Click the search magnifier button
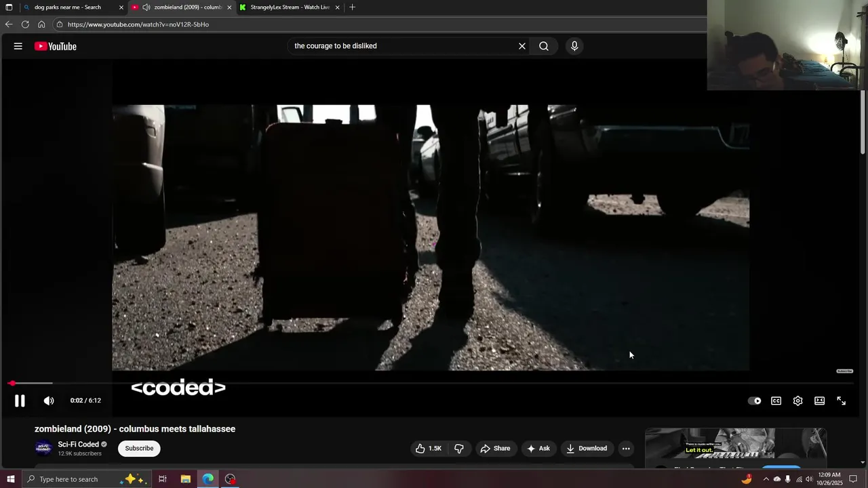868x488 pixels. point(544,46)
